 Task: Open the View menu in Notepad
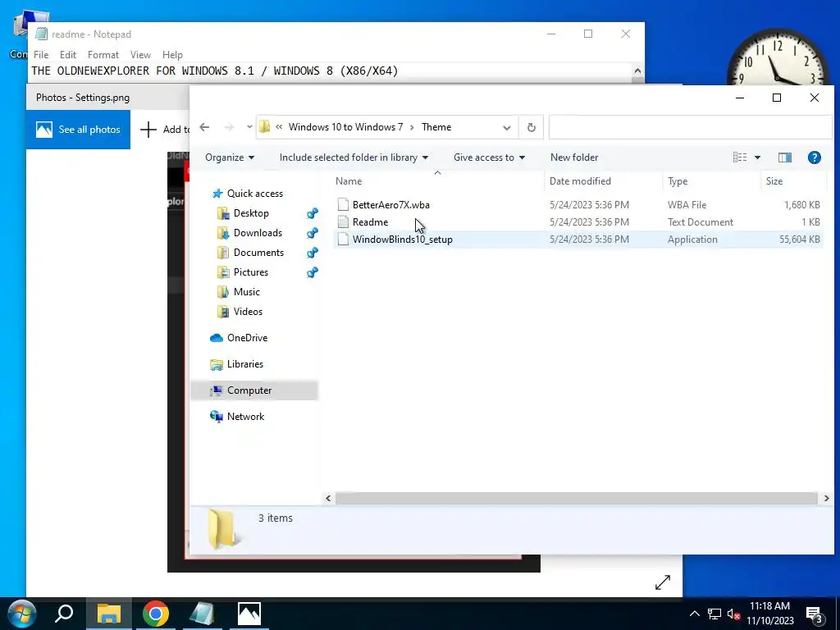pos(140,55)
